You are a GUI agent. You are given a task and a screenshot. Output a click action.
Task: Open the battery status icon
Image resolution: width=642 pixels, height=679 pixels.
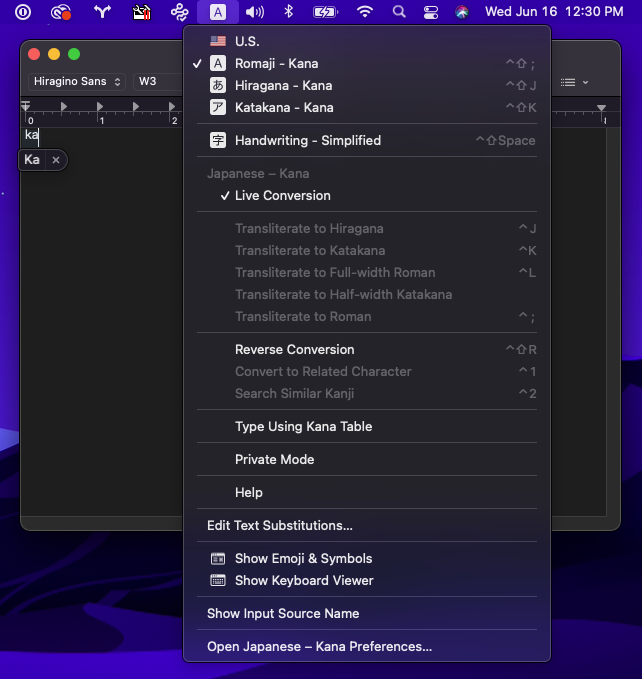click(x=325, y=12)
